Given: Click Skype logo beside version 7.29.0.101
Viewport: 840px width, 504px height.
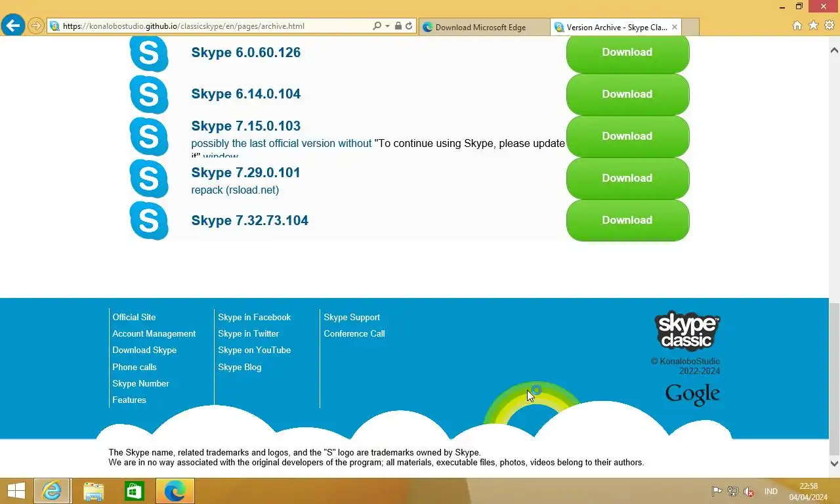Looking at the screenshot, I should coord(149,178).
